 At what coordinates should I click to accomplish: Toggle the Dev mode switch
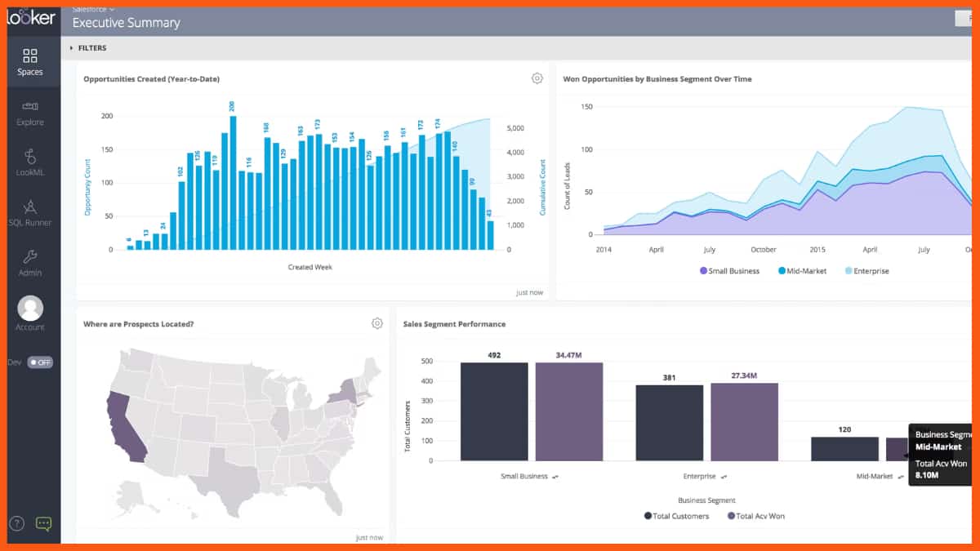40,362
